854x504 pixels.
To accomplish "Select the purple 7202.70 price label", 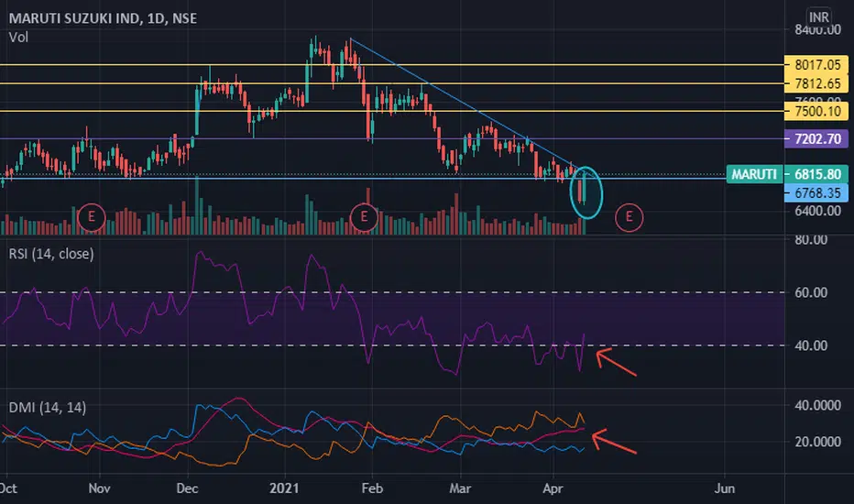I will pos(816,139).
